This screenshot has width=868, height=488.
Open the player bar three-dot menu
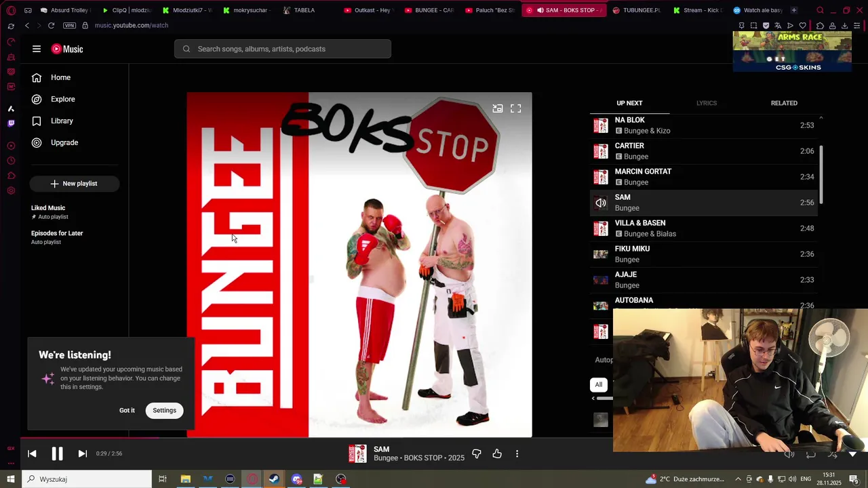point(517,453)
